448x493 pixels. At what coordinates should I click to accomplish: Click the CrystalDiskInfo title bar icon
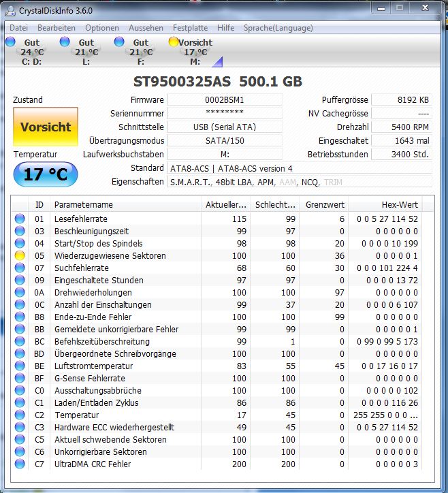pyautogui.click(x=10, y=11)
